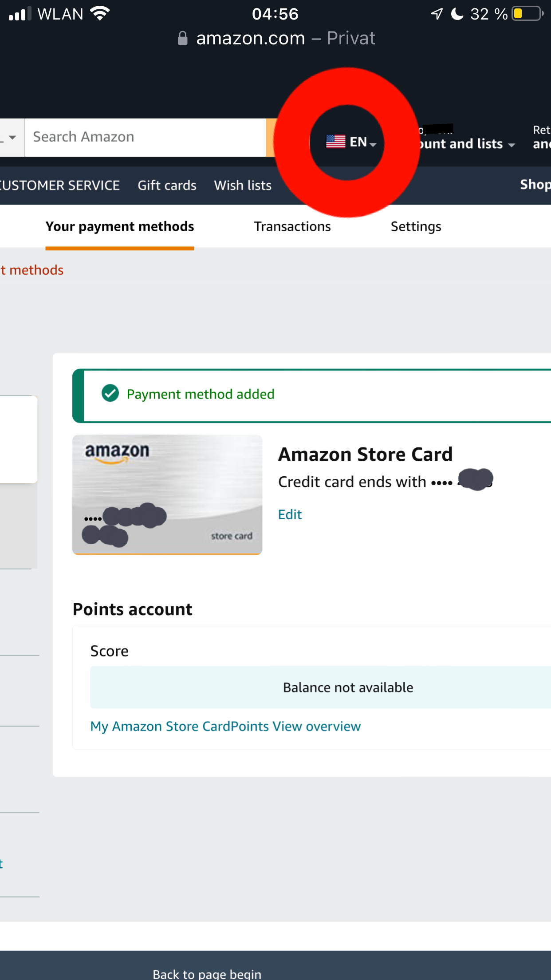The width and height of the screenshot is (551, 980).
Task: Click the green checkmark confirmation icon
Action: click(x=110, y=394)
